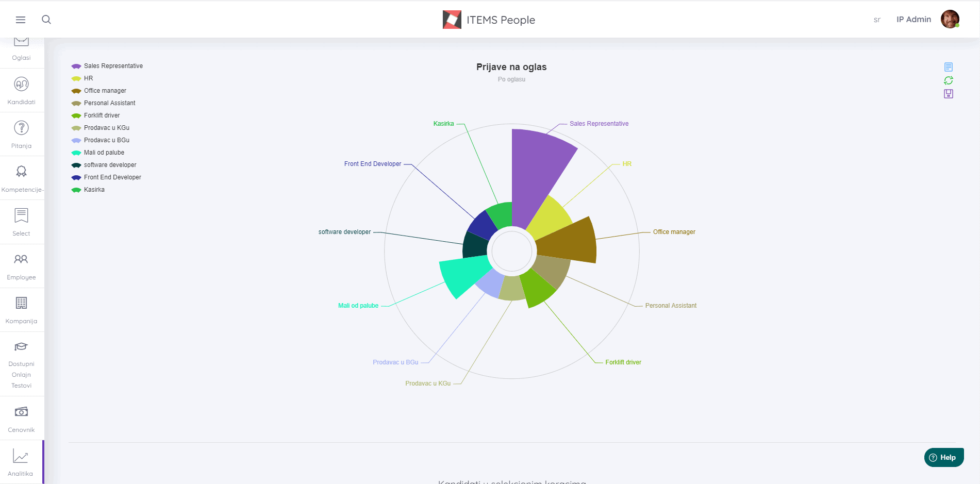Click the search magnifier icon
The height and width of the screenshot is (484, 980).
click(46, 20)
